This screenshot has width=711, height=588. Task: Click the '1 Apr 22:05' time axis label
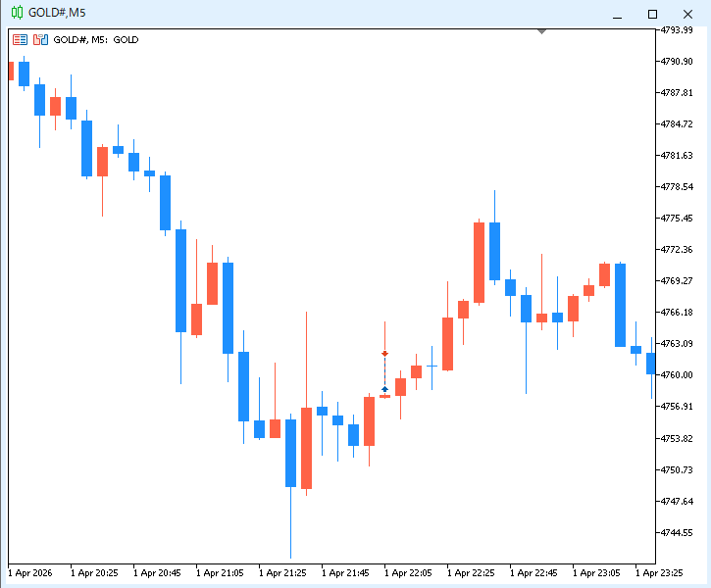(409, 572)
